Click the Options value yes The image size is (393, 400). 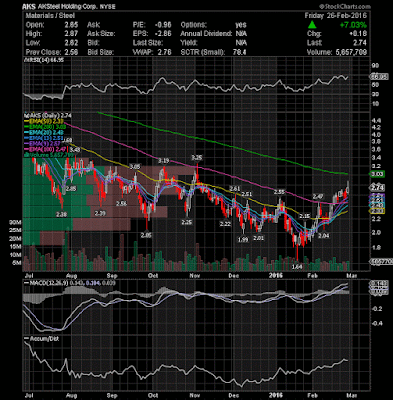click(241, 25)
